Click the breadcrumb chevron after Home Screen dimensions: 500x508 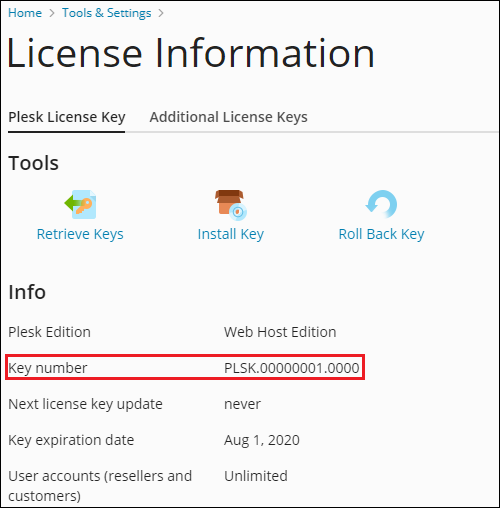pos(52,13)
